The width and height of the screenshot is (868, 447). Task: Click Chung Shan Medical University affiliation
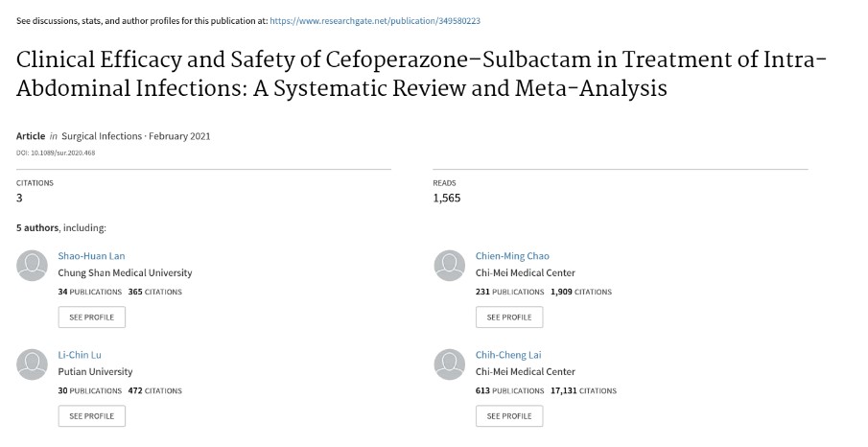[x=125, y=273]
